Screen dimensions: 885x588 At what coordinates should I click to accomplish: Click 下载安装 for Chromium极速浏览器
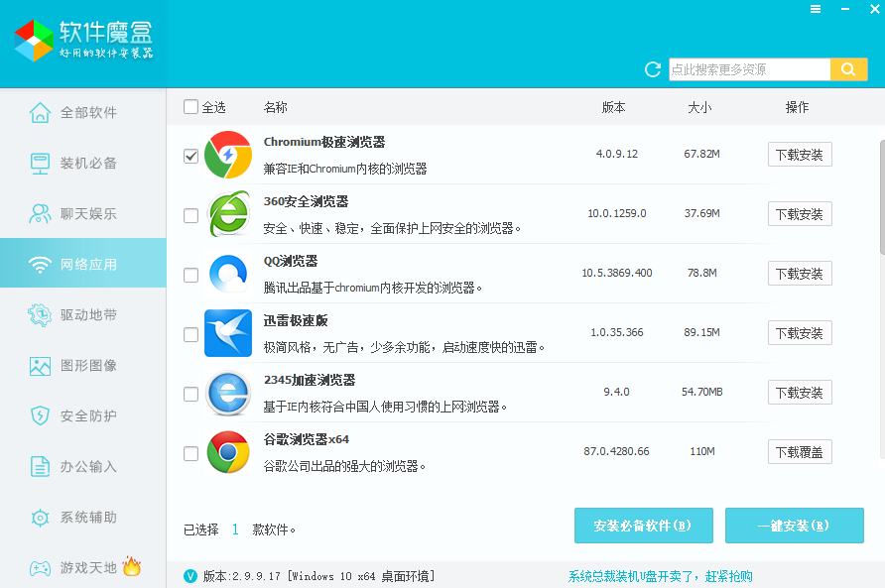[800, 155]
